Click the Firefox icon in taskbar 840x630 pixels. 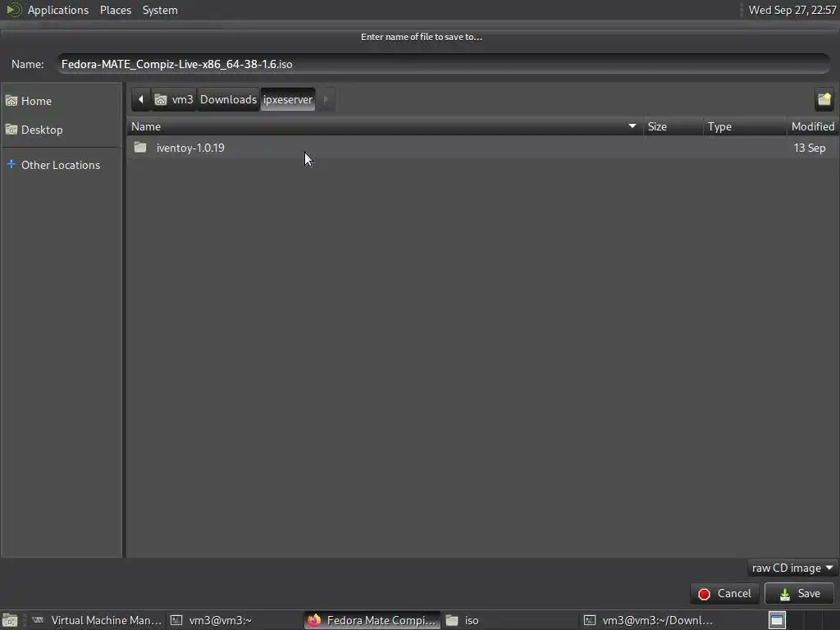[x=314, y=620]
